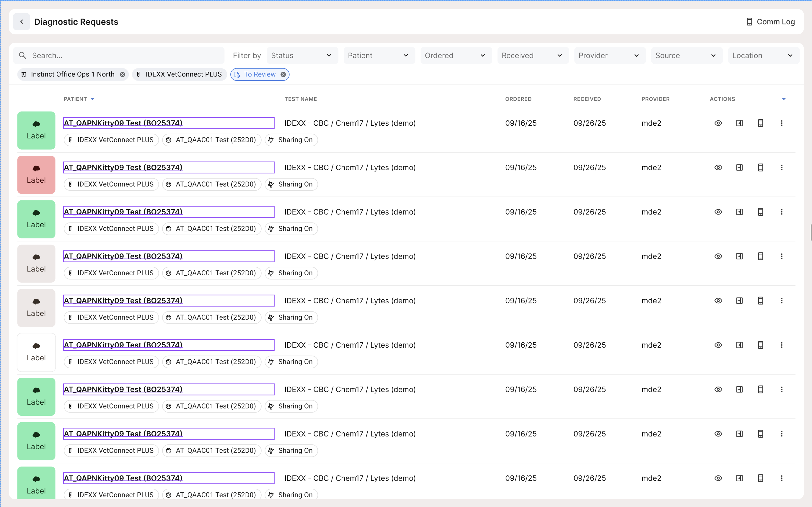
Task: Open the first AT_QAPNKitty09 Test patient link
Action: 123,123
